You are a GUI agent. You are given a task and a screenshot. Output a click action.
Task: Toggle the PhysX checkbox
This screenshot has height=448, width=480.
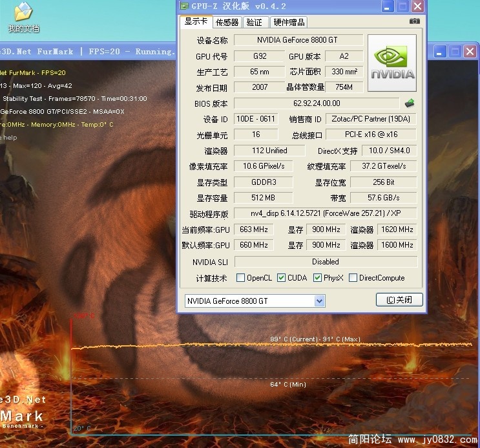tap(317, 277)
